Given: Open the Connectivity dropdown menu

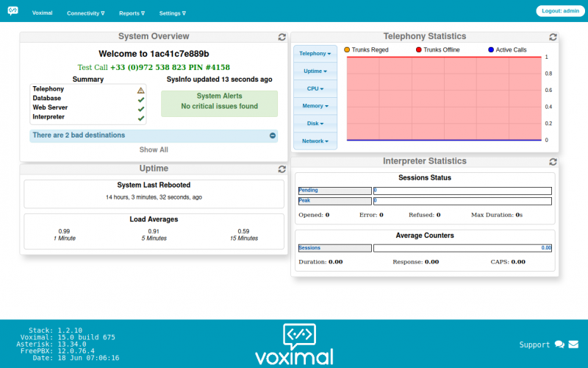Looking at the screenshot, I should [85, 13].
